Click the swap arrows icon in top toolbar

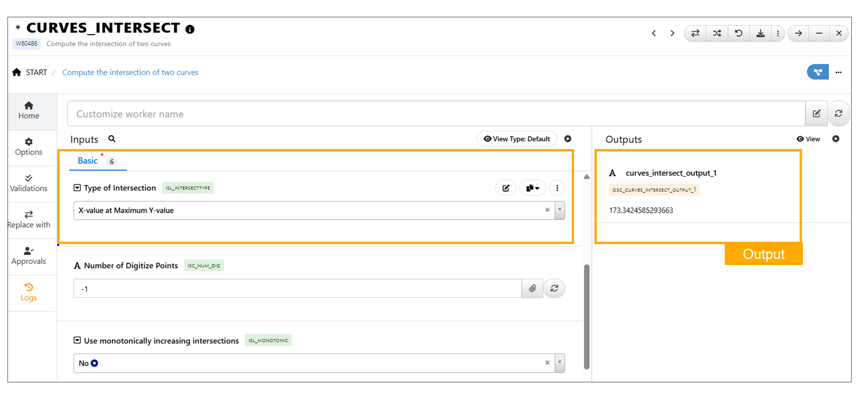[x=695, y=34]
